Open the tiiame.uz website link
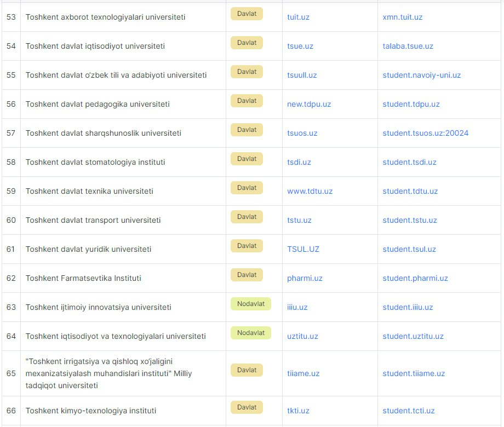This screenshot has width=504, height=427. pyautogui.click(x=303, y=373)
